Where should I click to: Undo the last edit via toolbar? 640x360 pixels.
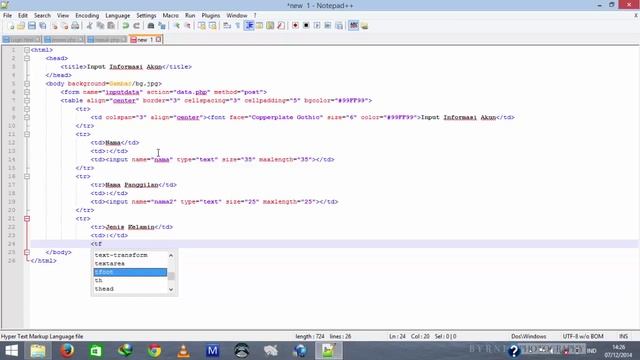click(x=126, y=26)
